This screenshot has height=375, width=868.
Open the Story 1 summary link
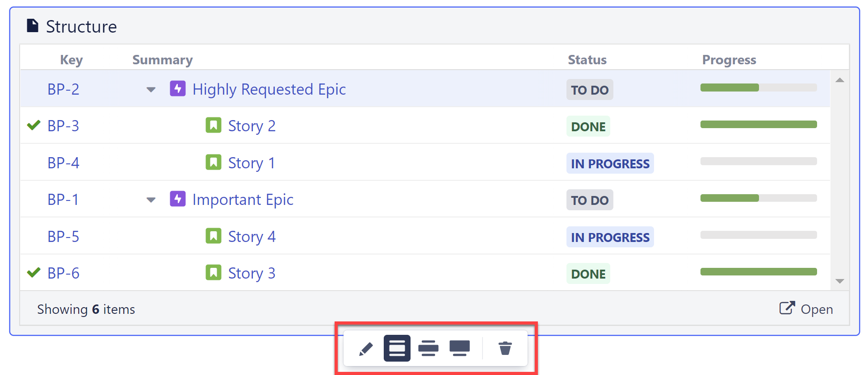pos(251,163)
